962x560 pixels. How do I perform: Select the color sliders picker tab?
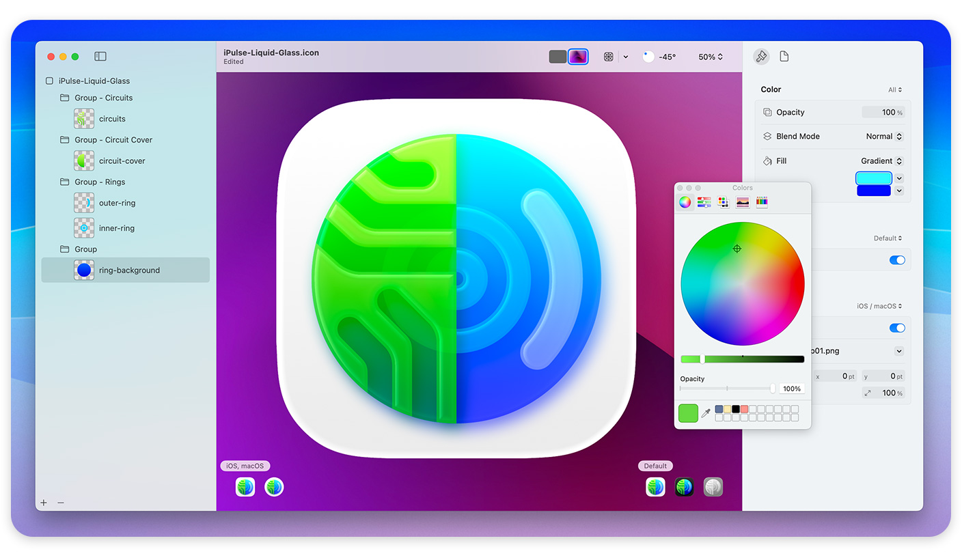704,202
